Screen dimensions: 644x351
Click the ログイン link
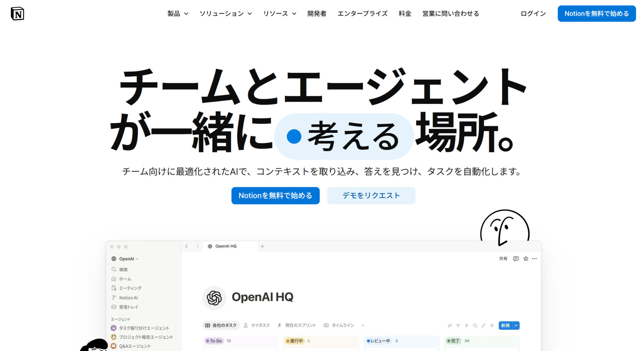pyautogui.click(x=533, y=14)
